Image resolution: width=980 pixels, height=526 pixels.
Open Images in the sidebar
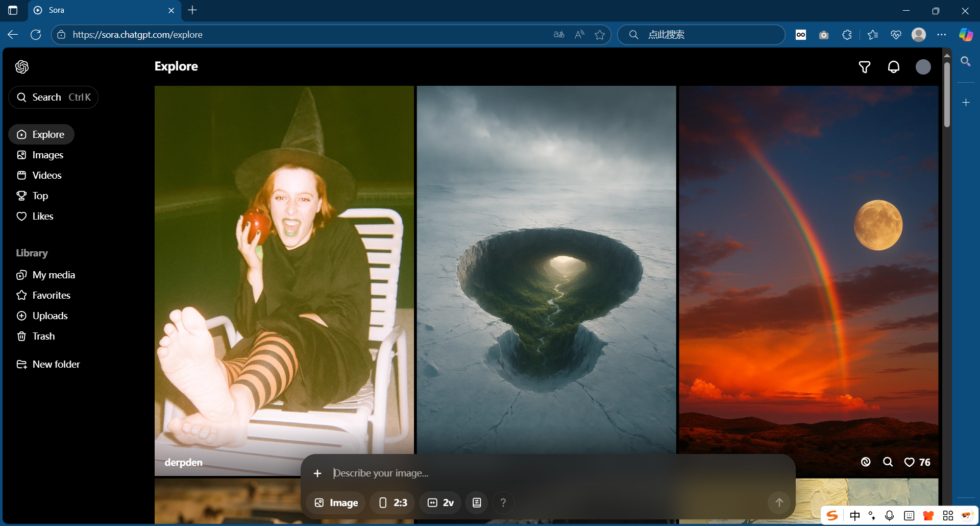point(40,155)
